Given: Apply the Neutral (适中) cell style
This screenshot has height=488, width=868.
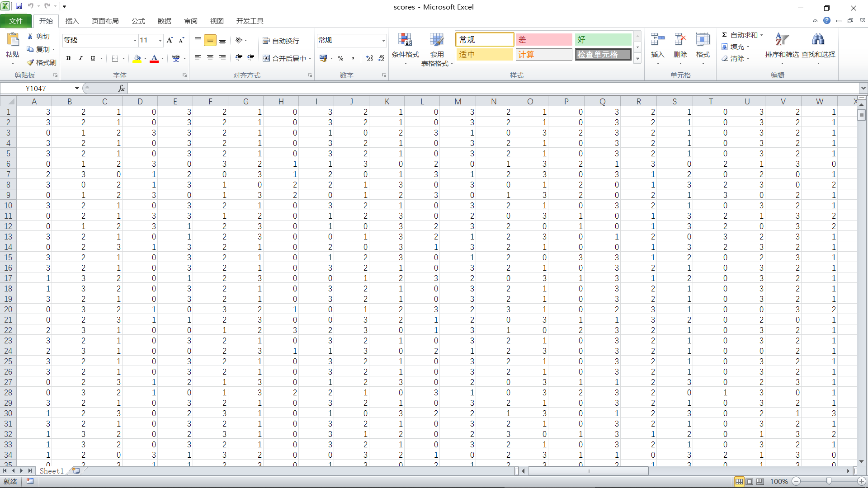Looking at the screenshot, I should pyautogui.click(x=485, y=55).
